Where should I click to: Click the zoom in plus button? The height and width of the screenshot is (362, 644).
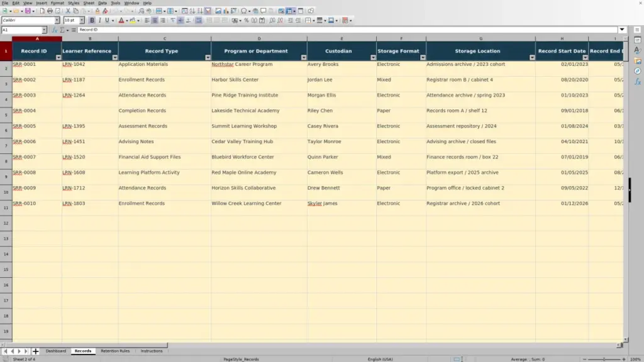point(623,359)
